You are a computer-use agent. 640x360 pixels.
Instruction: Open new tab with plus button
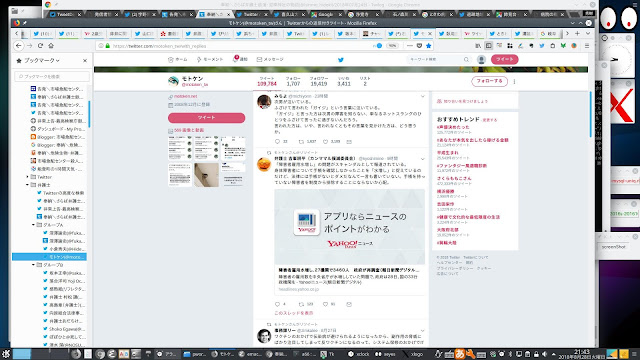pyautogui.click(x=577, y=33)
